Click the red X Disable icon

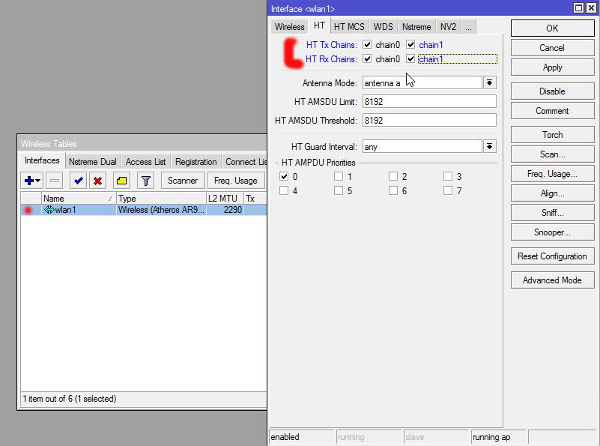pyautogui.click(x=98, y=180)
